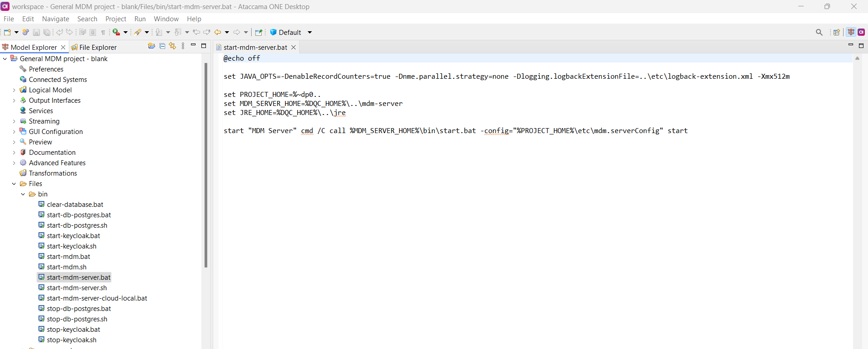Open the Run menu
This screenshot has width=868, height=349.
click(x=140, y=19)
